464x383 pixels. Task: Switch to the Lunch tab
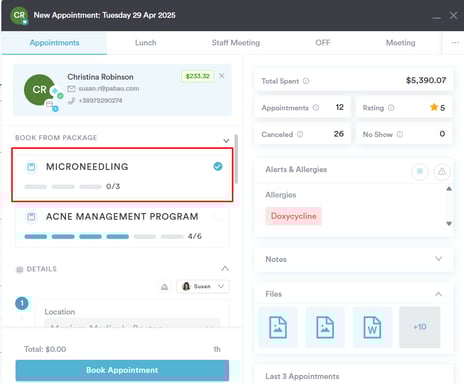[146, 43]
